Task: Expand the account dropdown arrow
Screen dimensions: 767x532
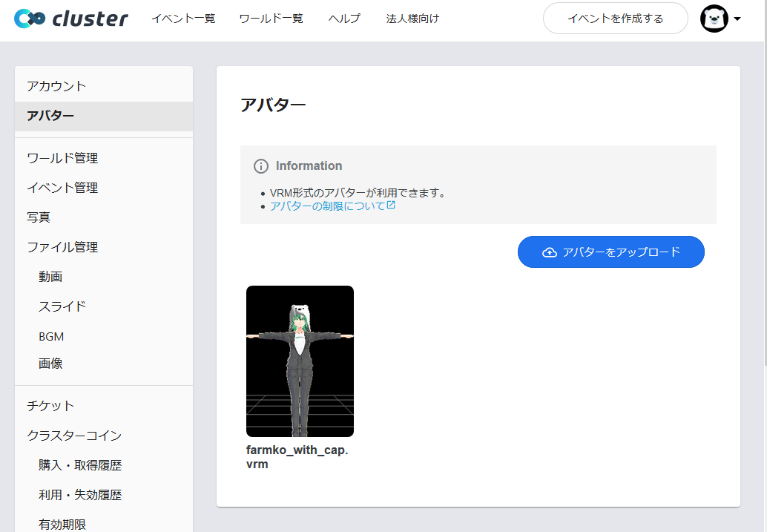Action: pyautogui.click(x=737, y=19)
